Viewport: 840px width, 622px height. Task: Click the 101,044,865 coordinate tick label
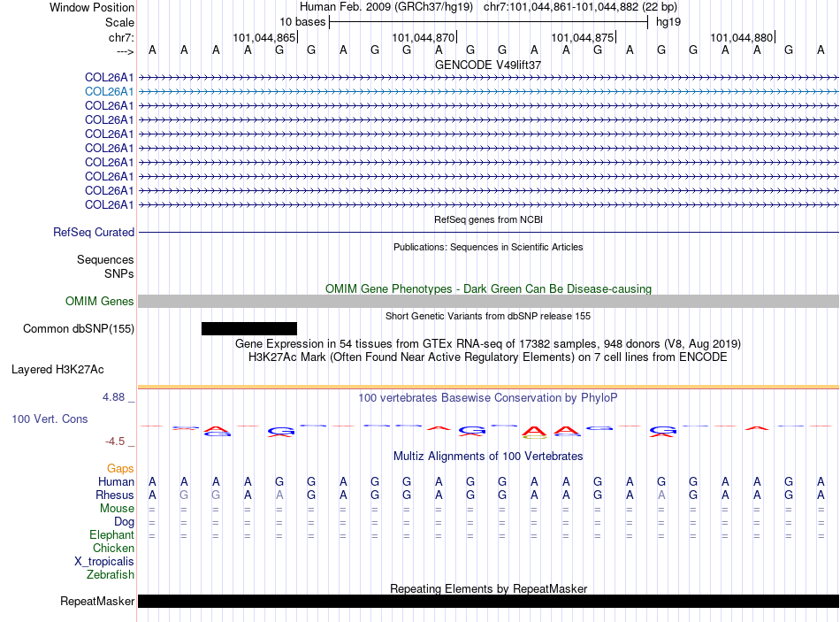tap(264, 37)
